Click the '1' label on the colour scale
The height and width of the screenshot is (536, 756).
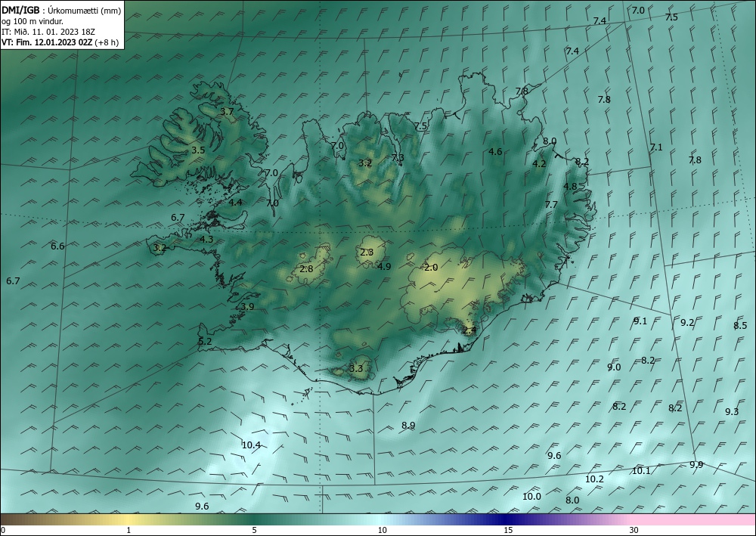coord(129,530)
